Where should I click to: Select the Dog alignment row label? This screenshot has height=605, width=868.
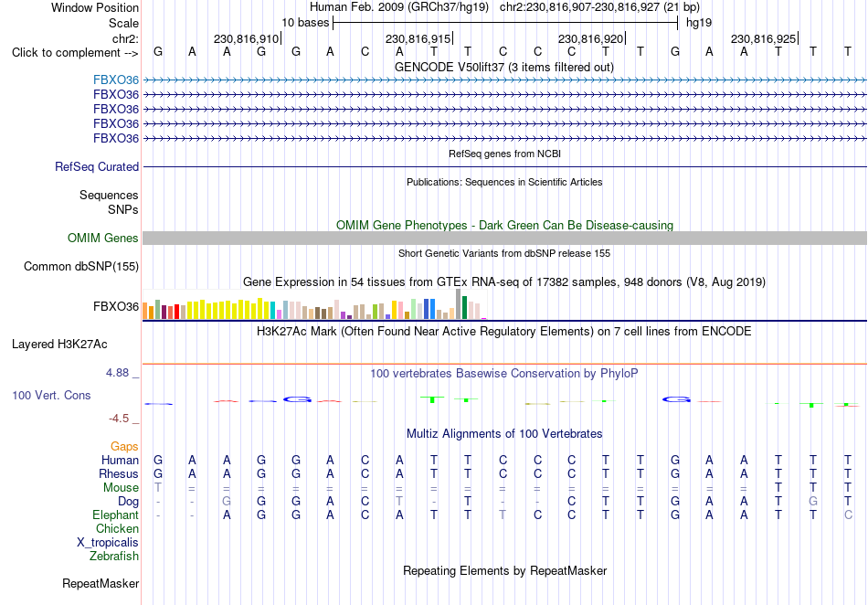129,502
